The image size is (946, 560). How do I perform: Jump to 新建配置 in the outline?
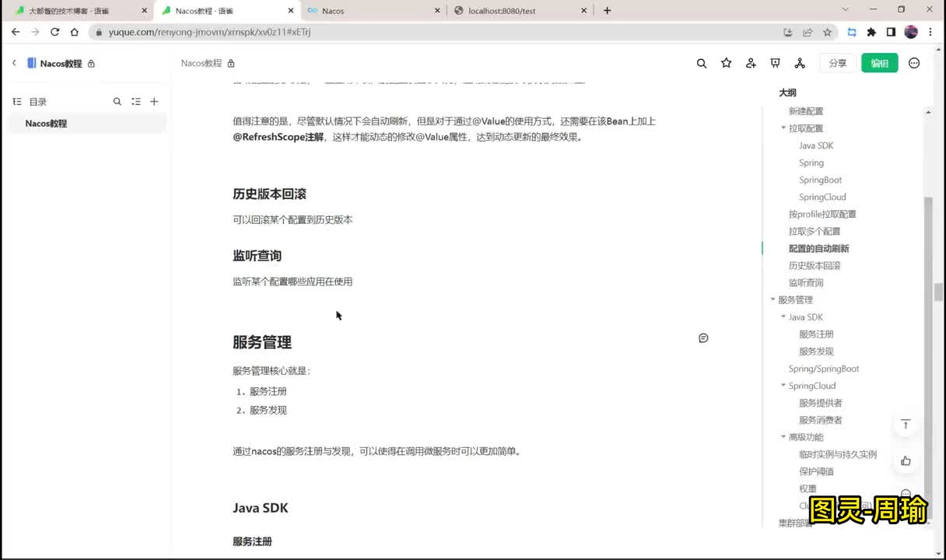(806, 111)
